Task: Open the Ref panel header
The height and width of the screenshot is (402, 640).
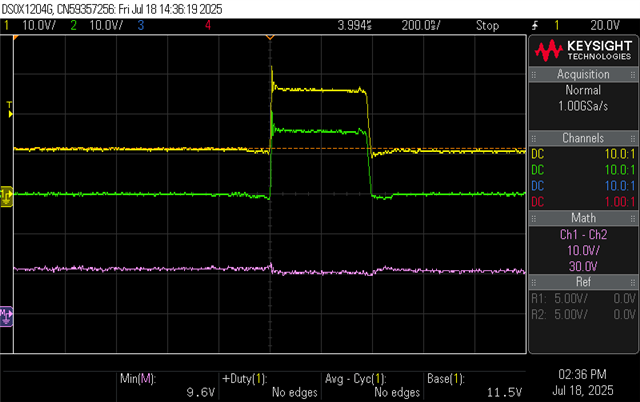Action: click(583, 282)
